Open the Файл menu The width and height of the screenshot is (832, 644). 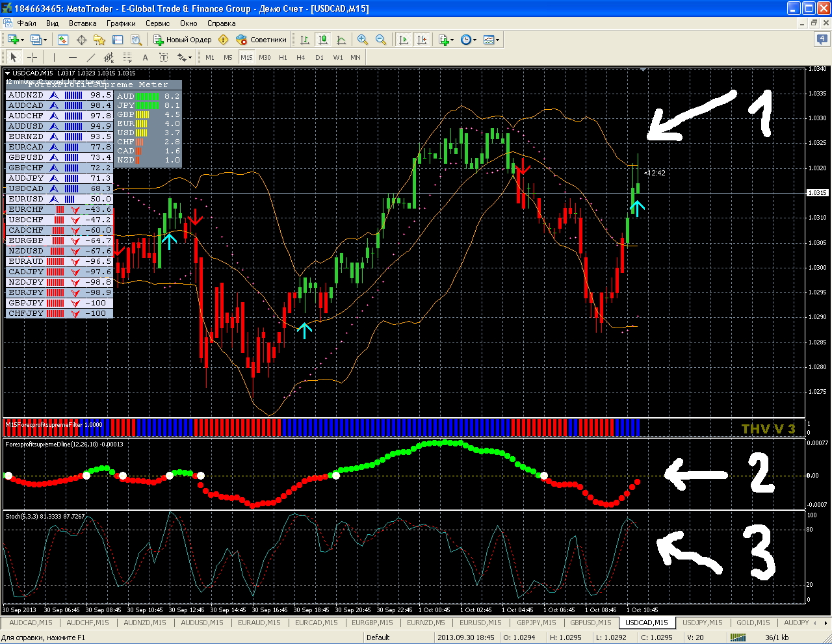[26, 23]
